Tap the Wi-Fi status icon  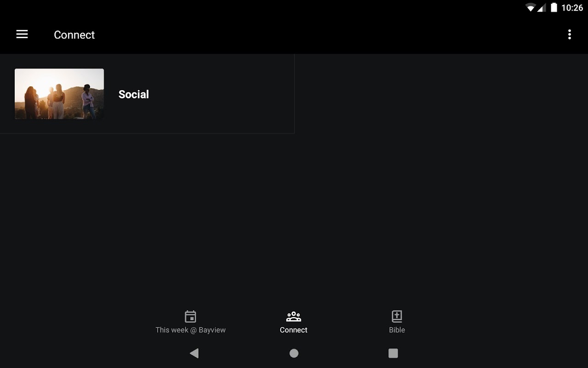[x=531, y=7]
